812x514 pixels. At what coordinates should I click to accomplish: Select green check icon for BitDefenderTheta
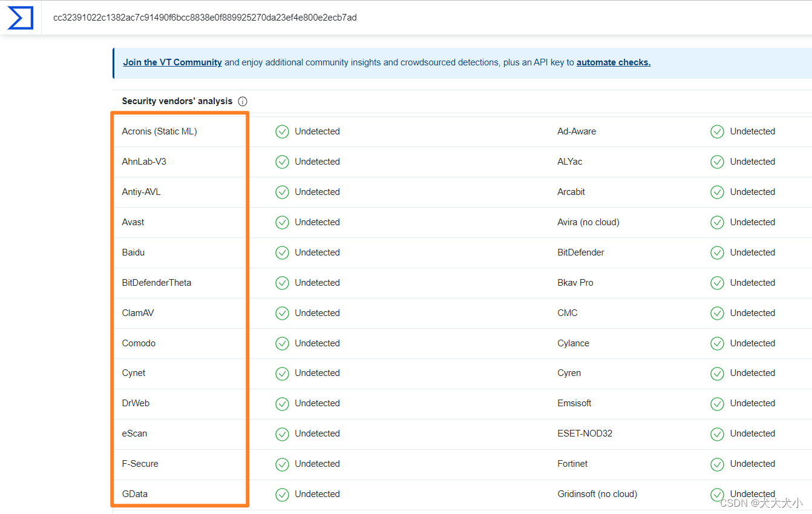tap(282, 283)
